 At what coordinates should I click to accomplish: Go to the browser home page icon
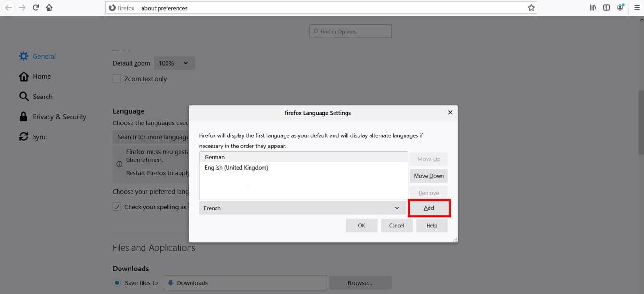49,8
